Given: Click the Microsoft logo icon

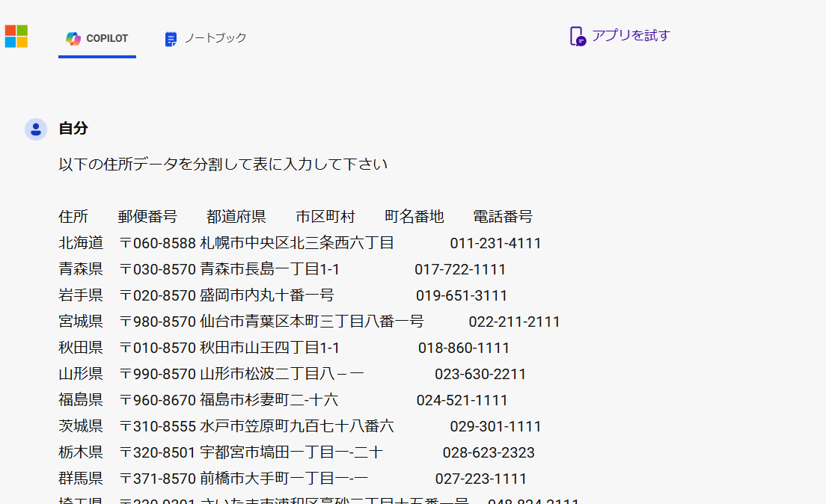Looking at the screenshot, I should [x=16, y=37].
